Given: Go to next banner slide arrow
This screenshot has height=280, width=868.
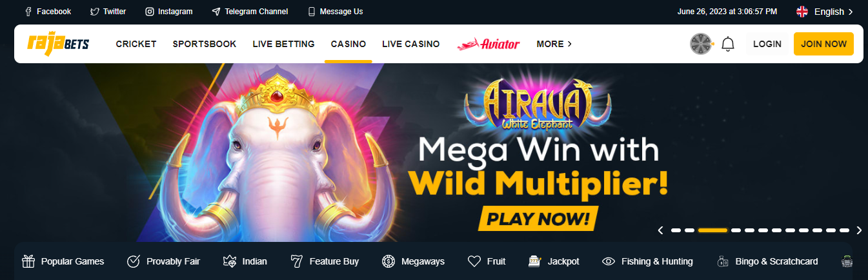Looking at the screenshot, I should [x=859, y=230].
